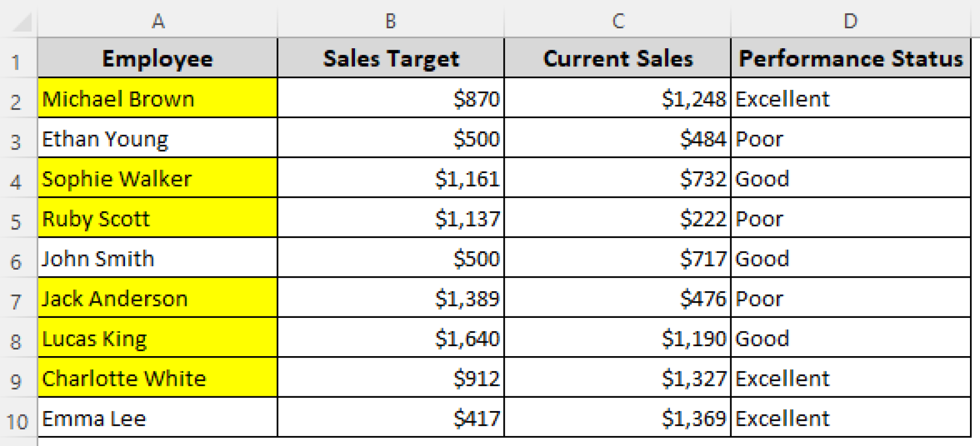Select the highlighted Michael Brown cell
This screenshot has height=446, width=980.
158,98
